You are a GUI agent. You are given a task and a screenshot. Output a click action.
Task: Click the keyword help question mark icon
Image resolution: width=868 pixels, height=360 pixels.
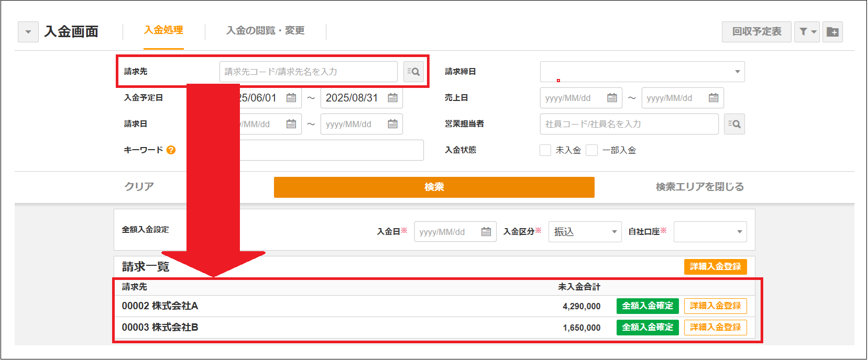[171, 150]
